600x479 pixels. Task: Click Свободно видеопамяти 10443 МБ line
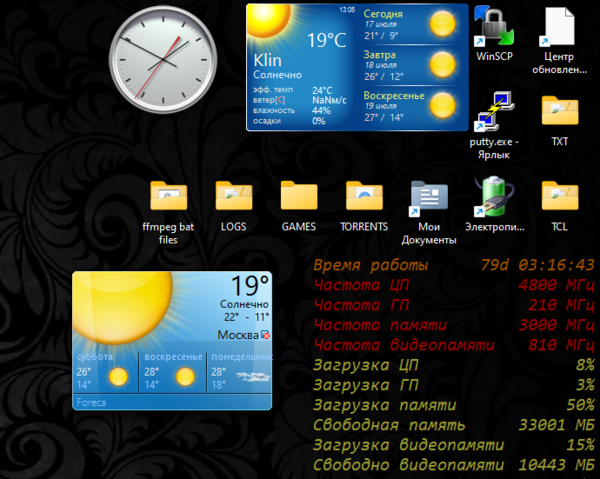point(454,465)
